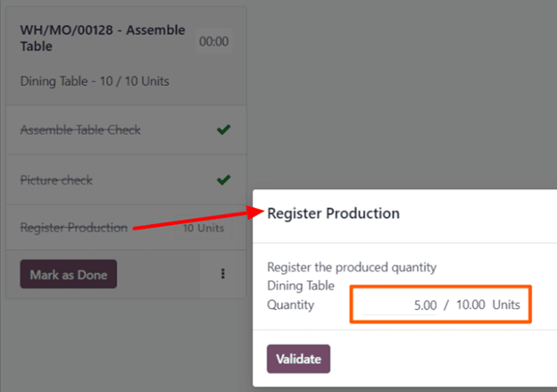Click the Units label in the dialog
The image size is (557, 392).
(506, 304)
